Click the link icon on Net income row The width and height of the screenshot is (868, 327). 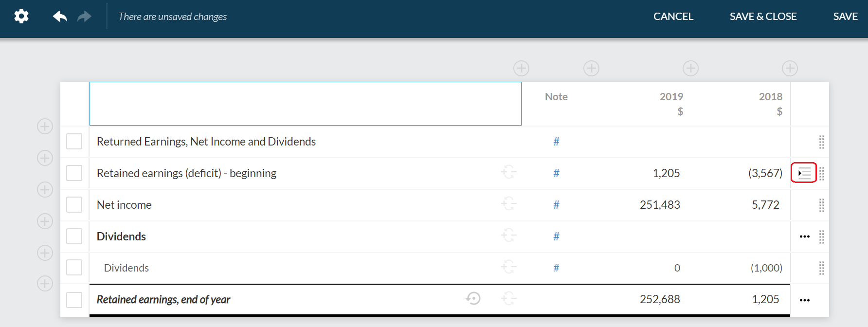pyautogui.click(x=509, y=204)
